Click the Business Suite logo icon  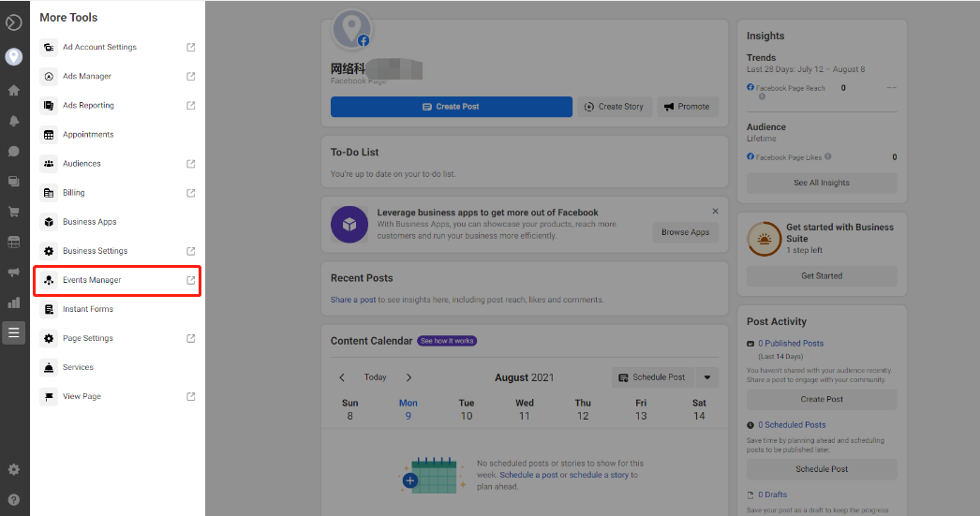point(14,22)
